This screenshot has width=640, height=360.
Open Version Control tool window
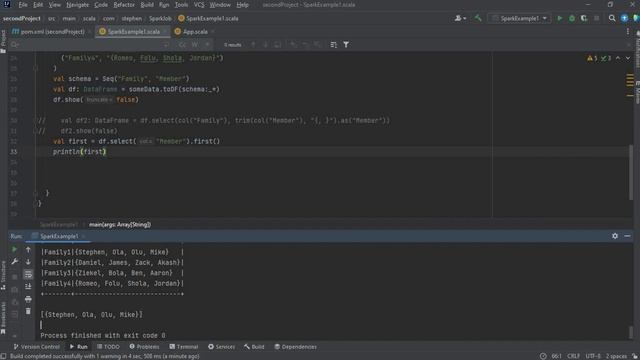(37, 347)
